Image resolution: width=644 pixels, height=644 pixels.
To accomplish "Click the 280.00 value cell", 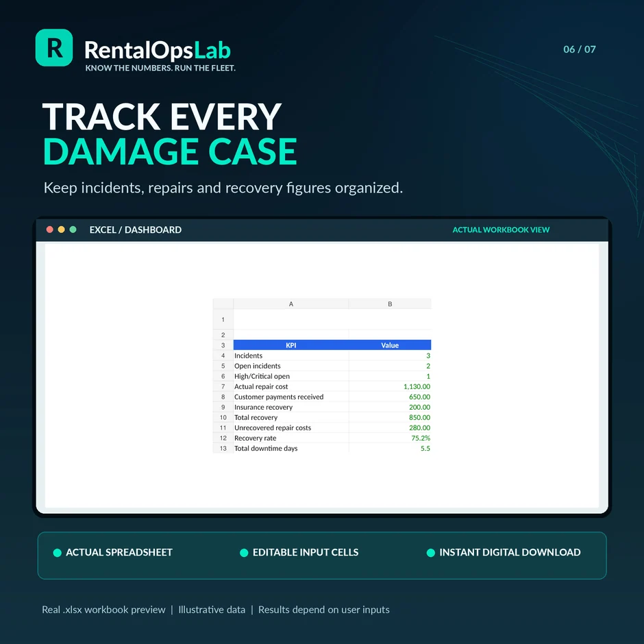I will pos(390,428).
